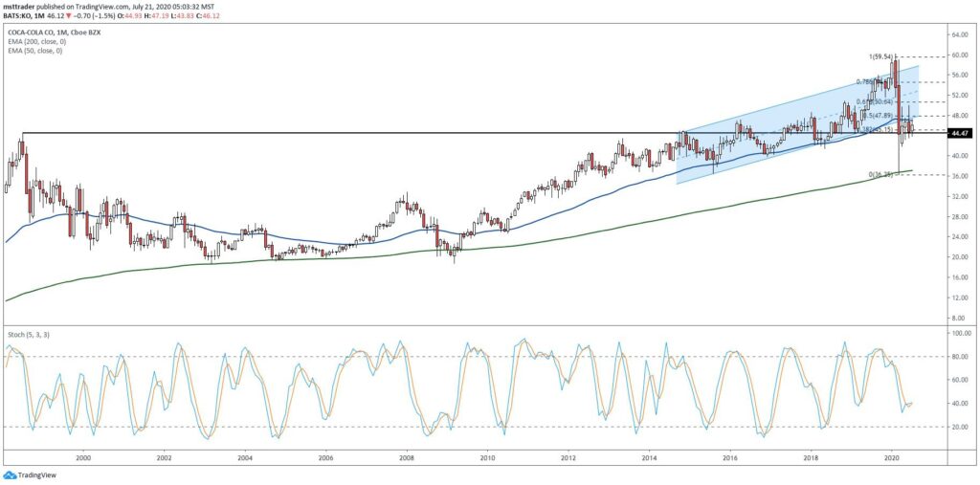Click the 2014 label on the time axis

tap(650, 458)
